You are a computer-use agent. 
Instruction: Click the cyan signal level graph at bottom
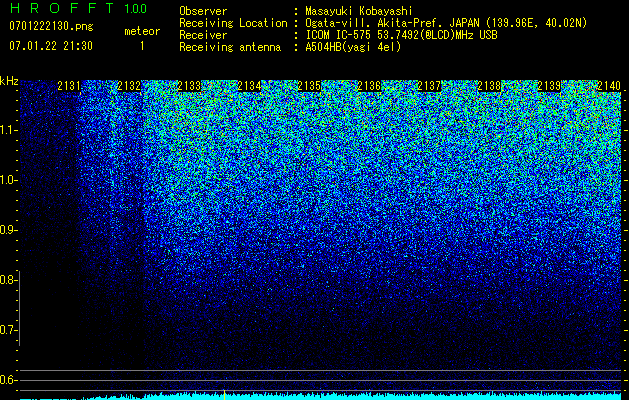coord(320,396)
